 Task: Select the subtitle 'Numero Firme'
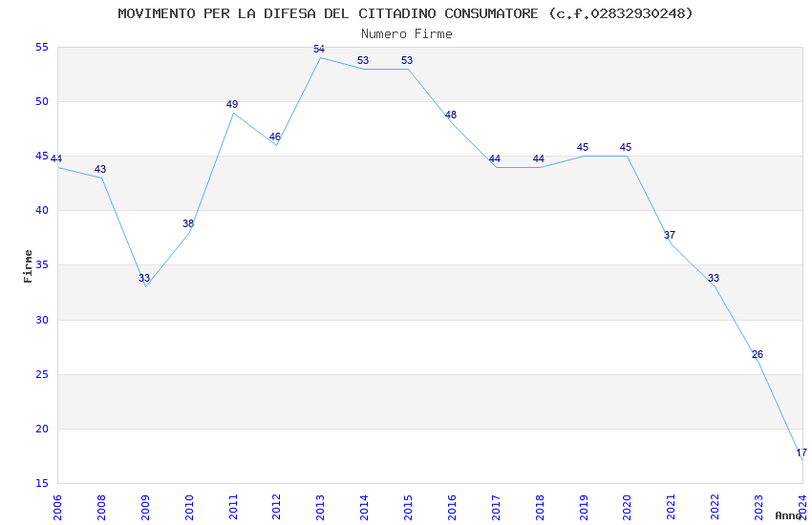407,34
